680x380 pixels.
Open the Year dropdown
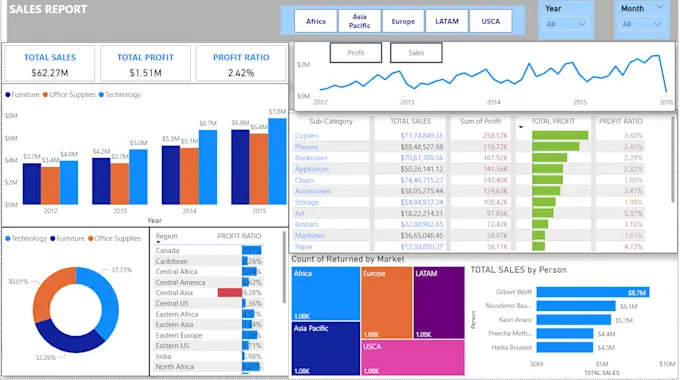[x=566, y=24]
